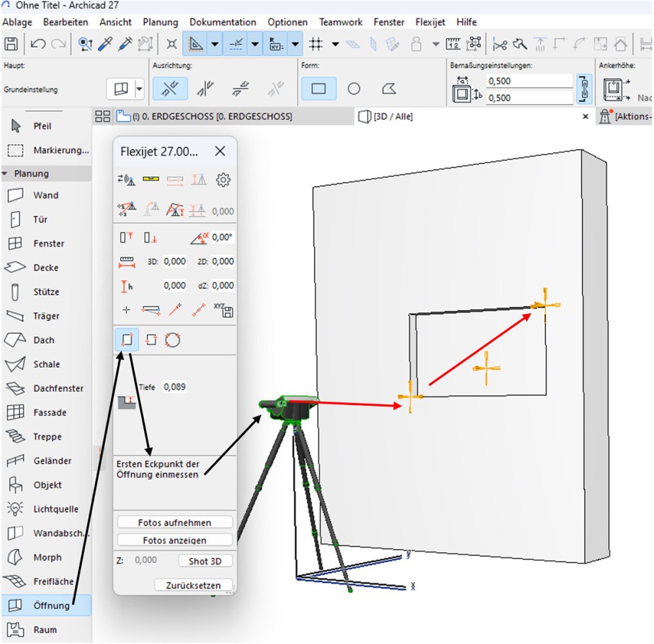Toggle circular opening mode in Flexijet
654x644 pixels.
click(x=172, y=340)
